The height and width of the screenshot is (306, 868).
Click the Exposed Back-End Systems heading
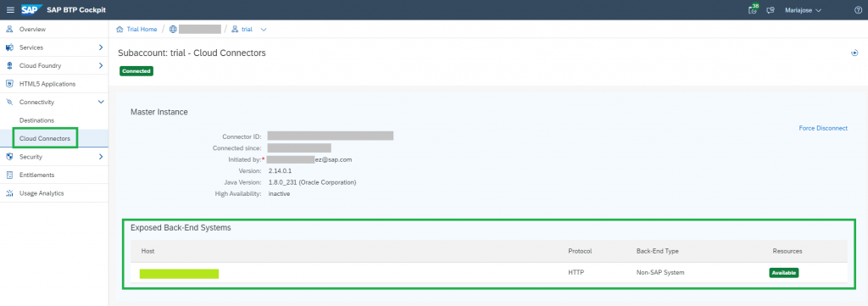(x=181, y=227)
